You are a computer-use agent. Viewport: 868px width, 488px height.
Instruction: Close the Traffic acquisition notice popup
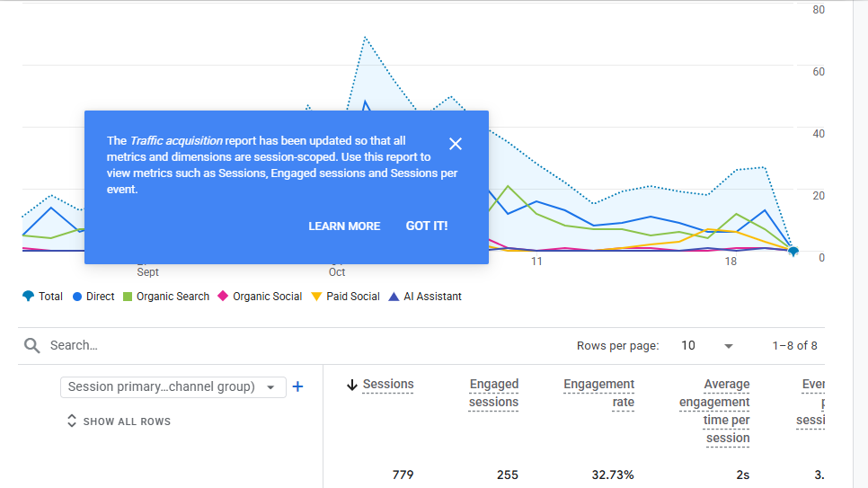click(x=455, y=144)
